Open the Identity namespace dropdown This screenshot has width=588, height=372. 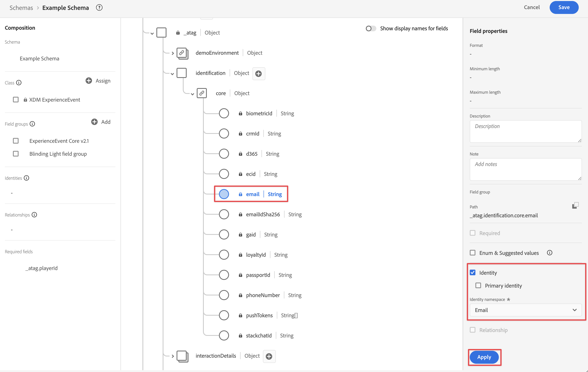tap(525, 310)
